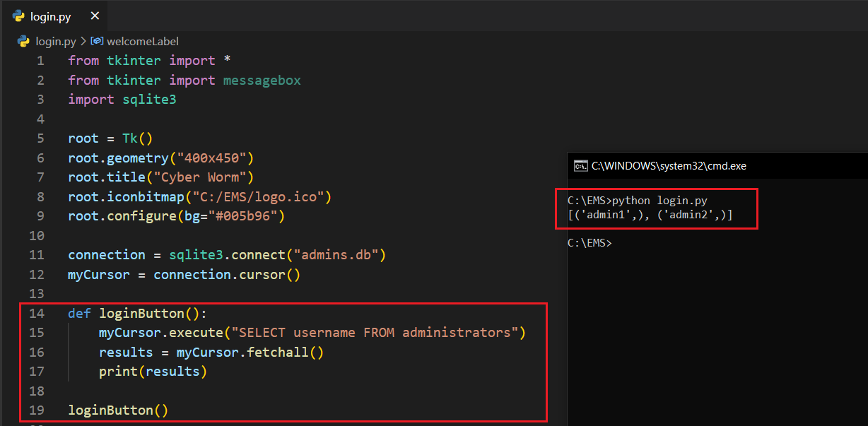Screen dimensions: 868x426
Task: Click the Python file icon in the breadcrumb
Action: 24,41
